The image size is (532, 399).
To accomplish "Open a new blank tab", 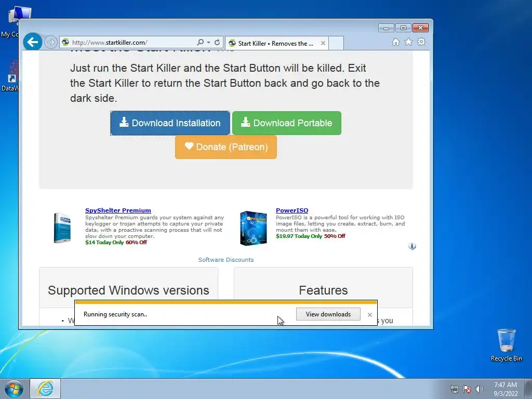I will tap(336, 43).
